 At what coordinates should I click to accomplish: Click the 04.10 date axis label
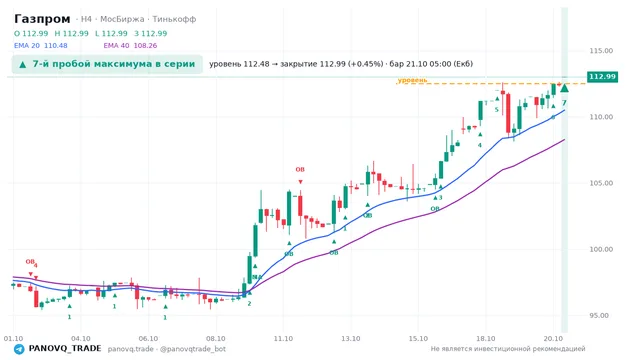(81, 338)
